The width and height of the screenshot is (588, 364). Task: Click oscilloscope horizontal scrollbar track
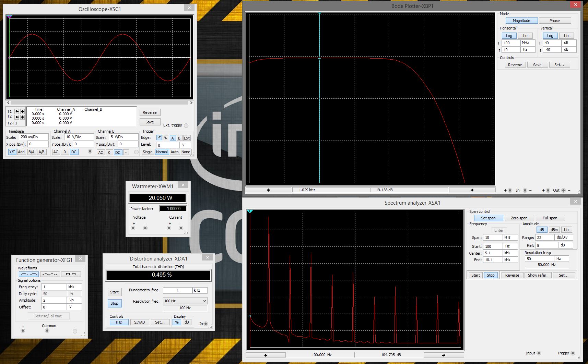(x=99, y=102)
